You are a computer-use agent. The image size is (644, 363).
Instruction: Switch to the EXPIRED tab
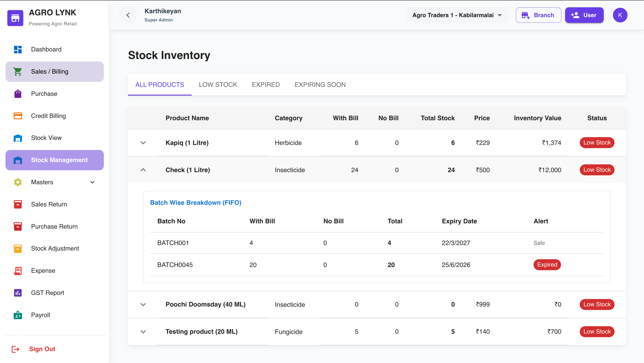click(266, 85)
